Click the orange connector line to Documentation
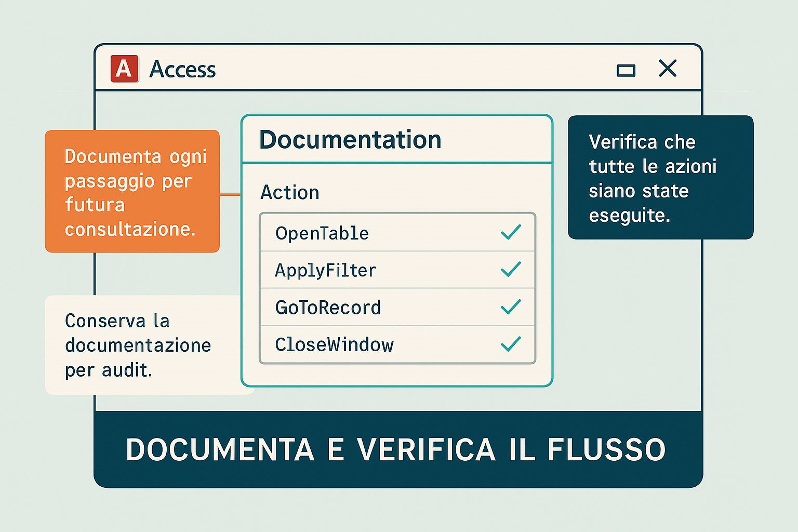The image size is (798, 532). [230, 195]
